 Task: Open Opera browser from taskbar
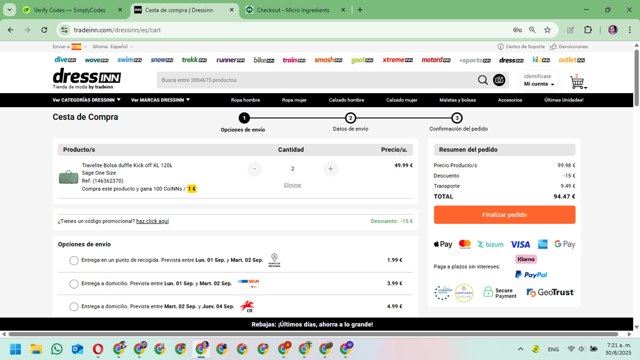click(x=98, y=349)
